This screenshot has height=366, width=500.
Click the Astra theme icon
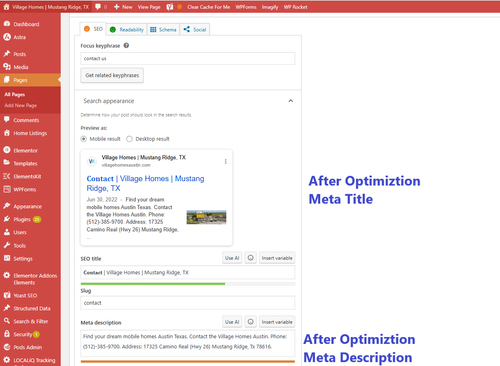(x=7, y=37)
